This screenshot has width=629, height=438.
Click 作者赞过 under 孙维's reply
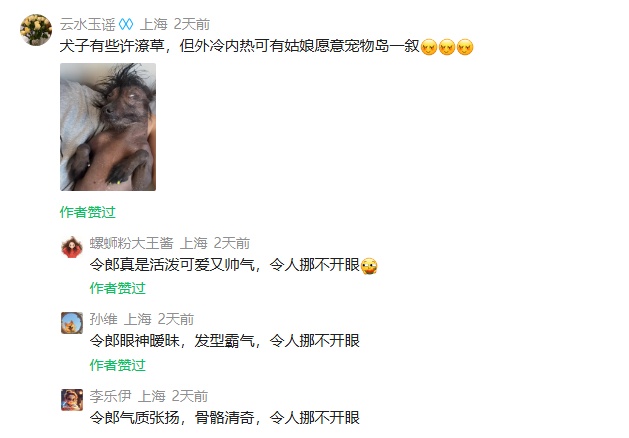[x=117, y=365]
